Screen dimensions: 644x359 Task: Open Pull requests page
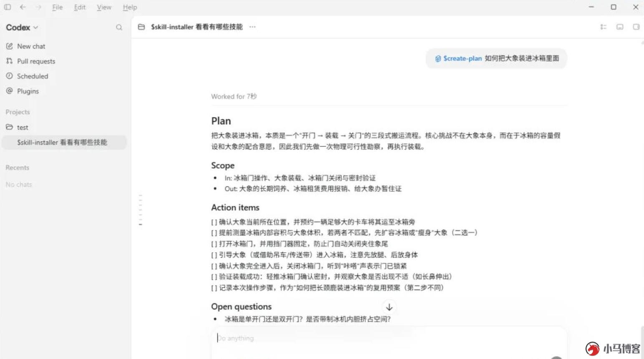[x=30, y=61]
